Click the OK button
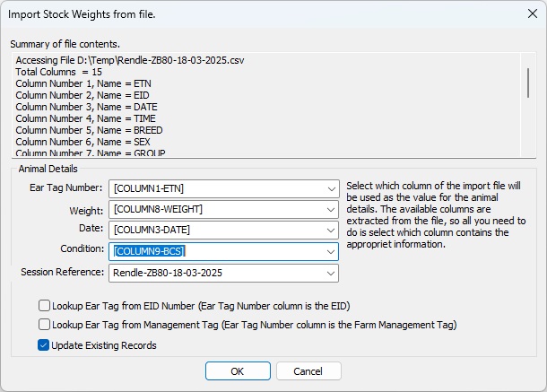 click(x=238, y=371)
